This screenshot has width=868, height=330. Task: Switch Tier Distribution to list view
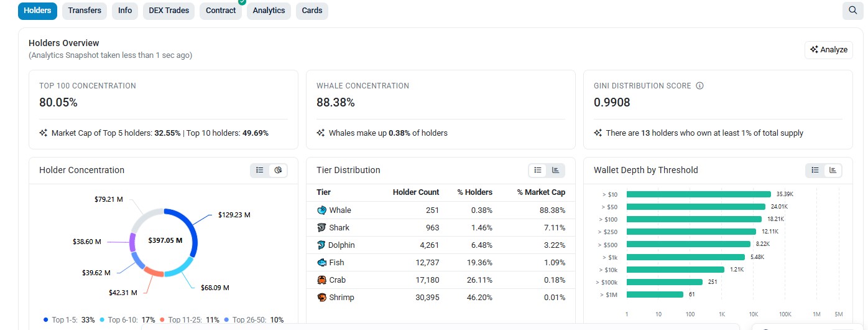(x=538, y=170)
